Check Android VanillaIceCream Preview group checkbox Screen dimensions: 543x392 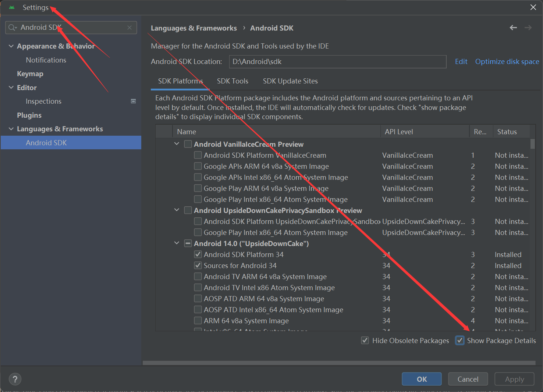click(x=188, y=144)
